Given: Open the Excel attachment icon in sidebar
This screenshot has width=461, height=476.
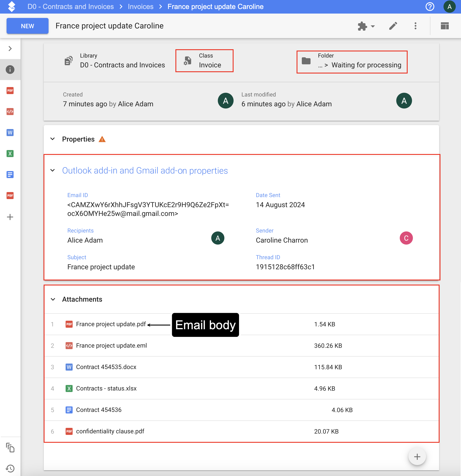Looking at the screenshot, I should pyautogui.click(x=10, y=154).
